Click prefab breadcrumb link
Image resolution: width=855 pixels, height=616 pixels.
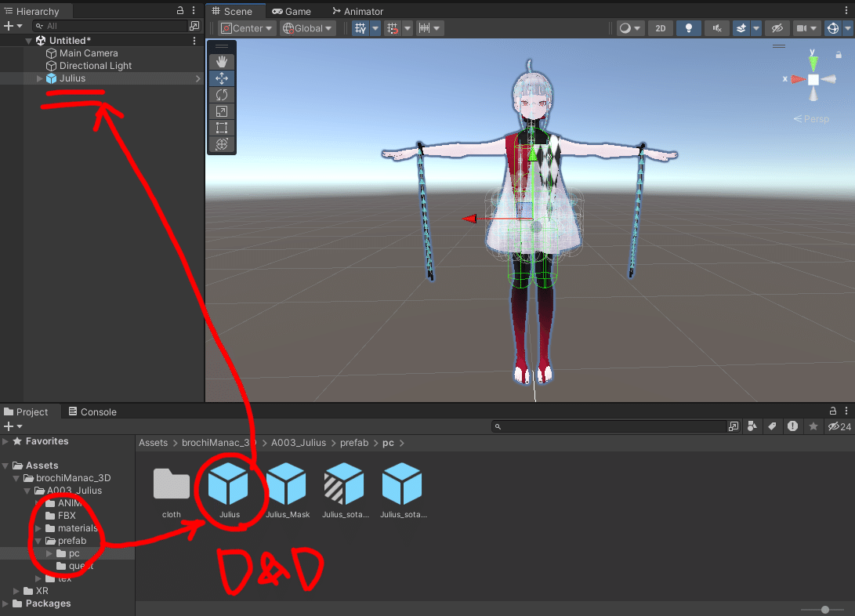pyautogui.click(x=354, y=443)
